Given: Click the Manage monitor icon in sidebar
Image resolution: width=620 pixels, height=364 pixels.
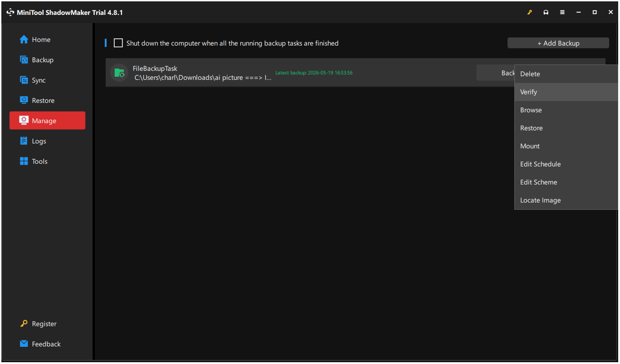Looking at the screenshot, I should click(x=24, y=121).
